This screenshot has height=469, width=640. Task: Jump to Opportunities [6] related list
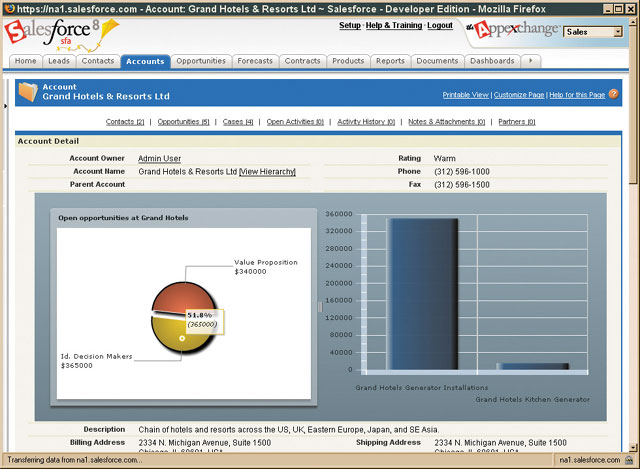coord(183,122)
